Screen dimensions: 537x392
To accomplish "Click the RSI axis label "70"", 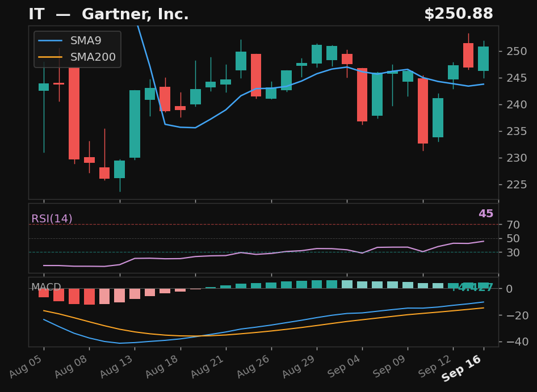I will click(x=514, y=225).
